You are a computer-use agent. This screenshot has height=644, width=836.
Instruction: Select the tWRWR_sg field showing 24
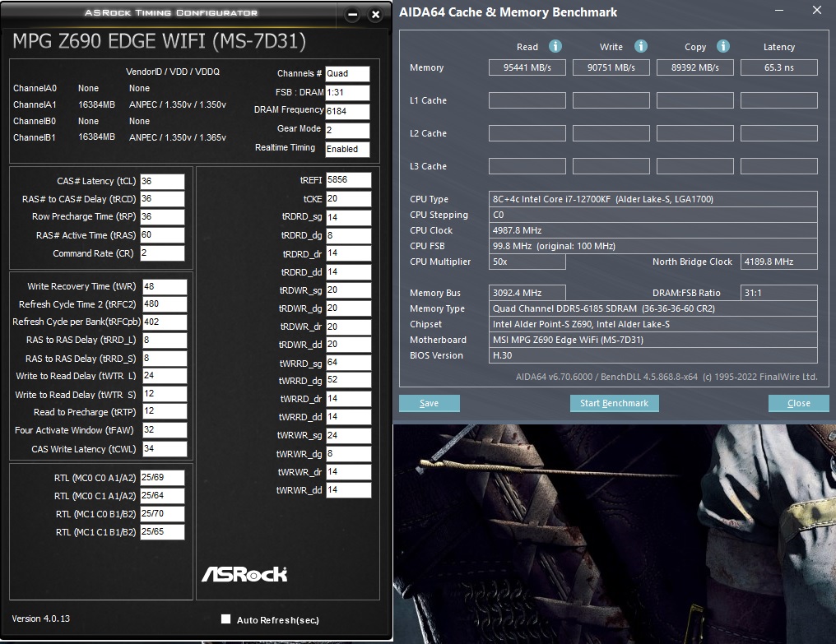348,436
